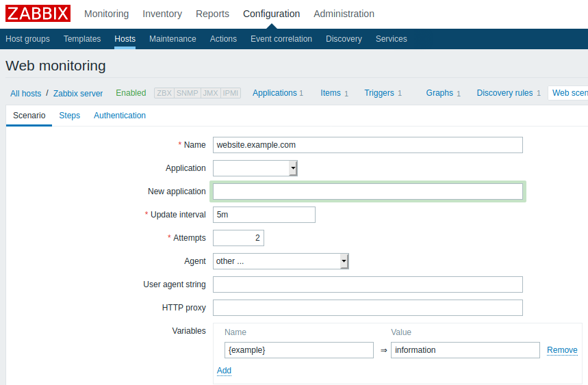
Task: Focus the New application input field
Action: (x=368, y=191)
